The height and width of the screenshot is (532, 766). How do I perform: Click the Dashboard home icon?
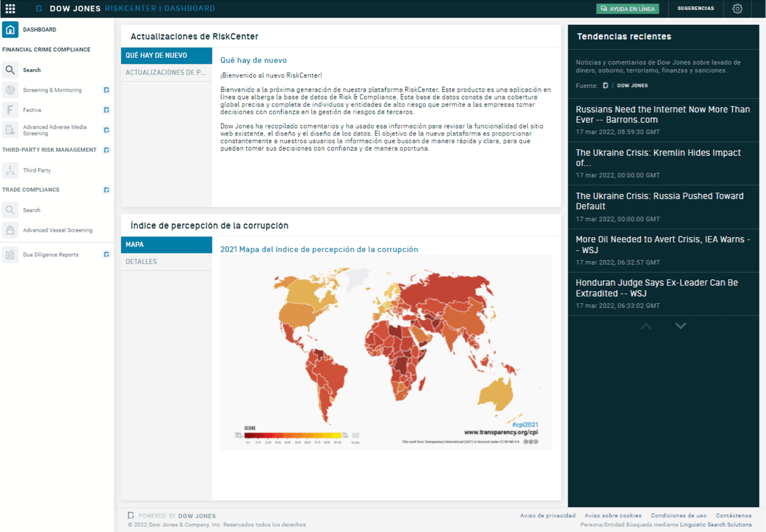[10, 30]
